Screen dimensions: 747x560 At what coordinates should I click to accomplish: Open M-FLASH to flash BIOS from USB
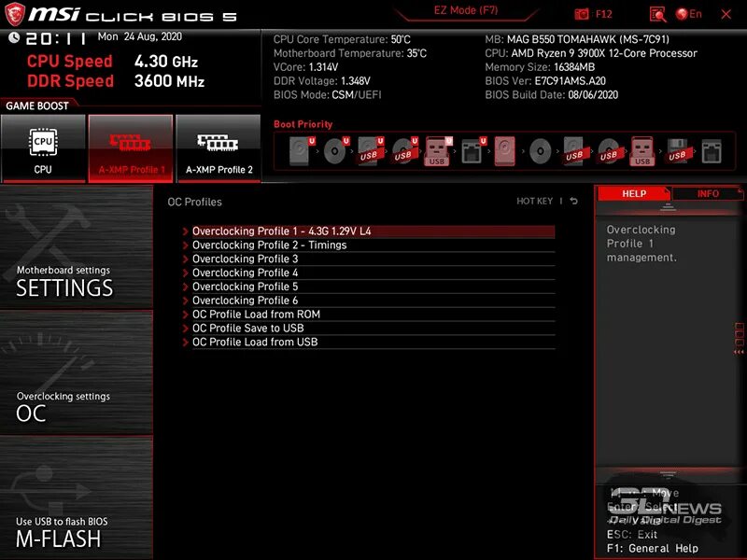click(77, 497)
